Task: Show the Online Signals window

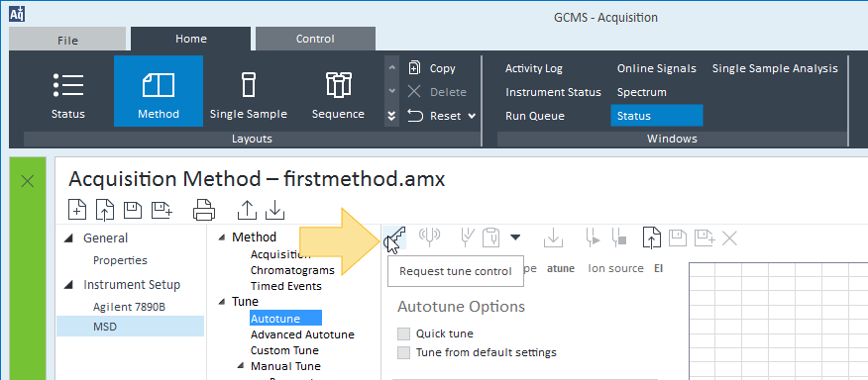Action: click(657, 68)
